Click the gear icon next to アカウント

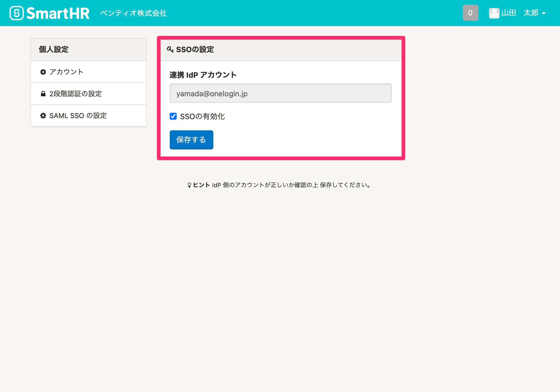pyautogui.click(x=43, y=72)
